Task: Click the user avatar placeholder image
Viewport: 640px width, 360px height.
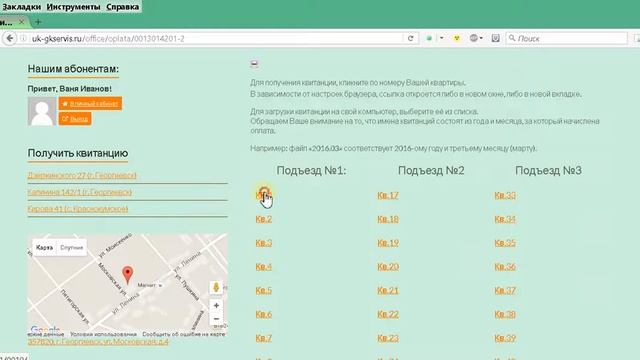Action: pos(42,111)
